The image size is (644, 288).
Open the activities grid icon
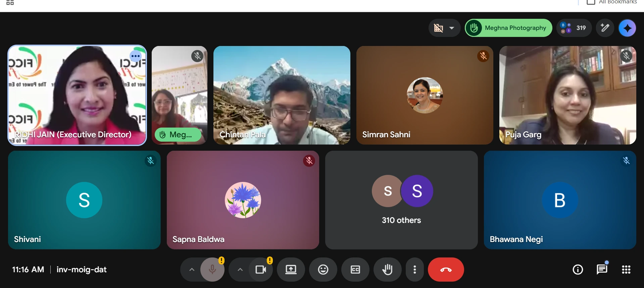click(626, 270)
